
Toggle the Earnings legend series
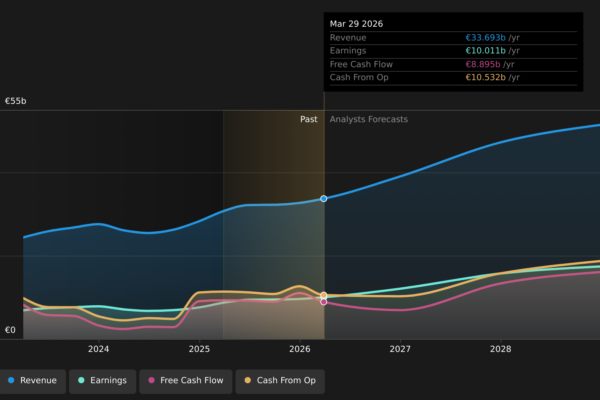click(103, 381)
